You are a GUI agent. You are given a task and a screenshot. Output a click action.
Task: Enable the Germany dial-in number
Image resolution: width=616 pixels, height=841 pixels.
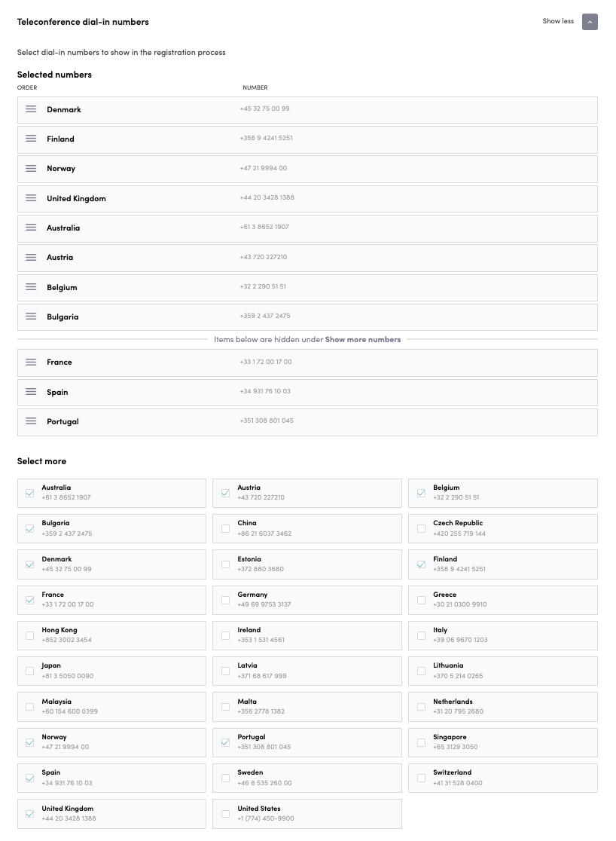click(225, 600)
